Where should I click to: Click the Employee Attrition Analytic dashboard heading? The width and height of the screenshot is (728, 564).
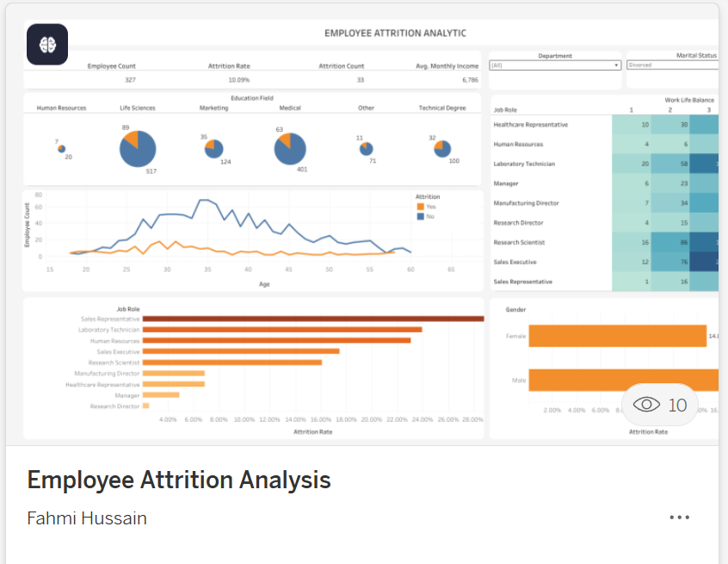395,34
